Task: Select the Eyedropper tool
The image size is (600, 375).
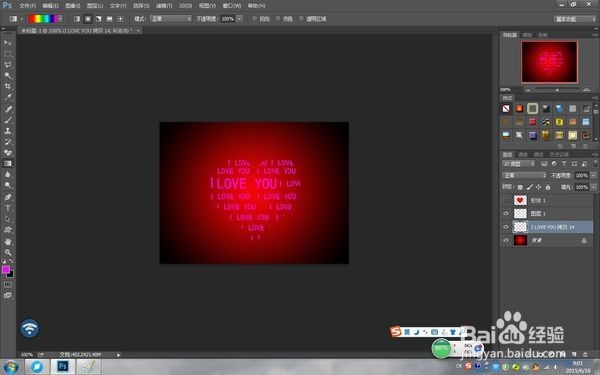Action: pos(8,97)
